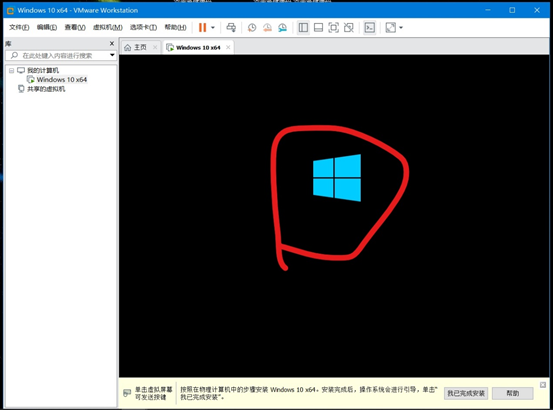
Task: Switch to Unity mode
Action: (349, 27)
